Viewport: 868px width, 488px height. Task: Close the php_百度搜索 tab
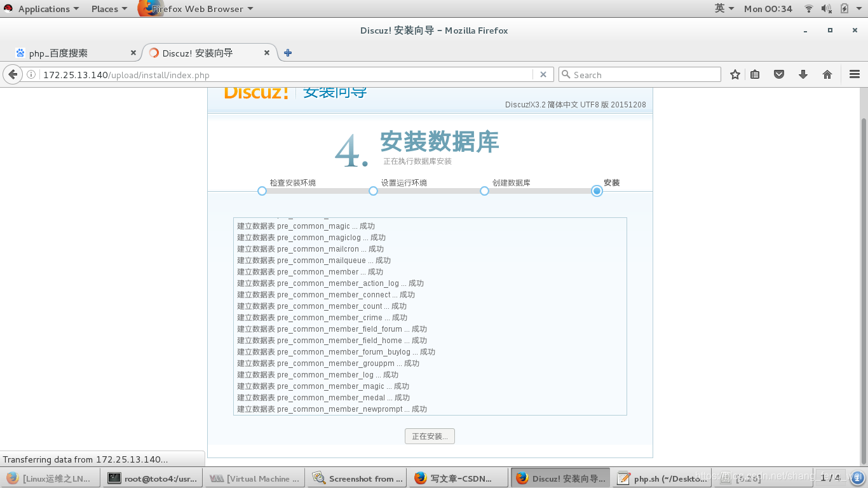click(133, 53)
